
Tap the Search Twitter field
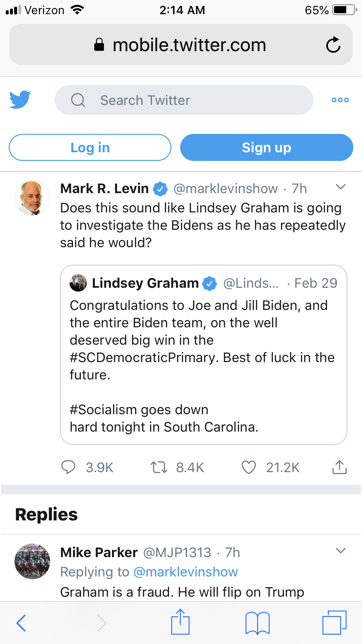click(x=184, y=100)
